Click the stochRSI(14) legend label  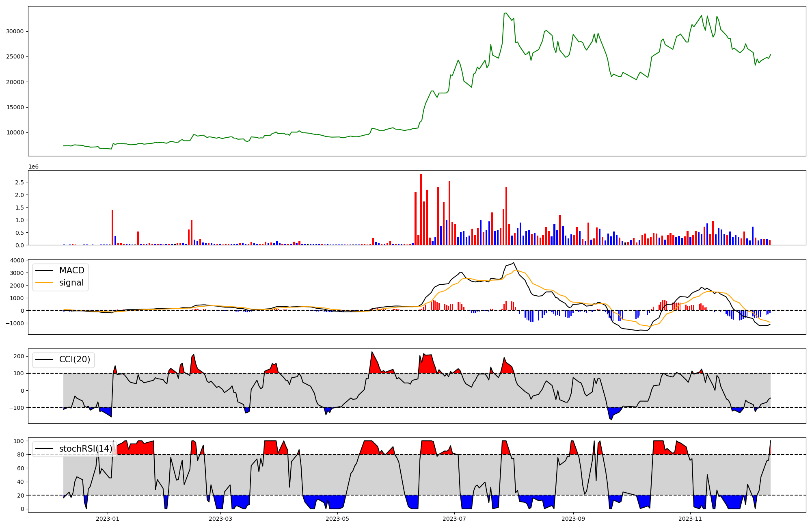[86, 449]
